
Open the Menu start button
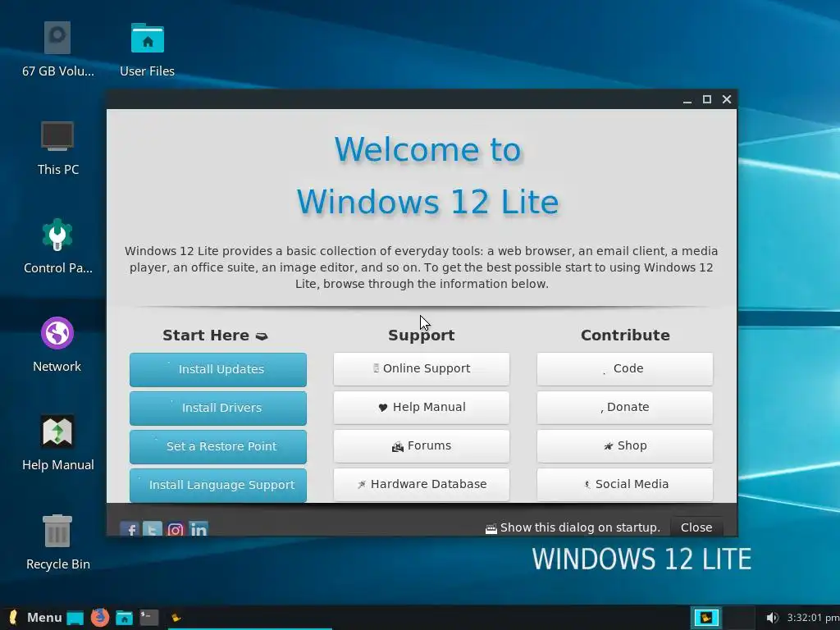tap(34, 618)
